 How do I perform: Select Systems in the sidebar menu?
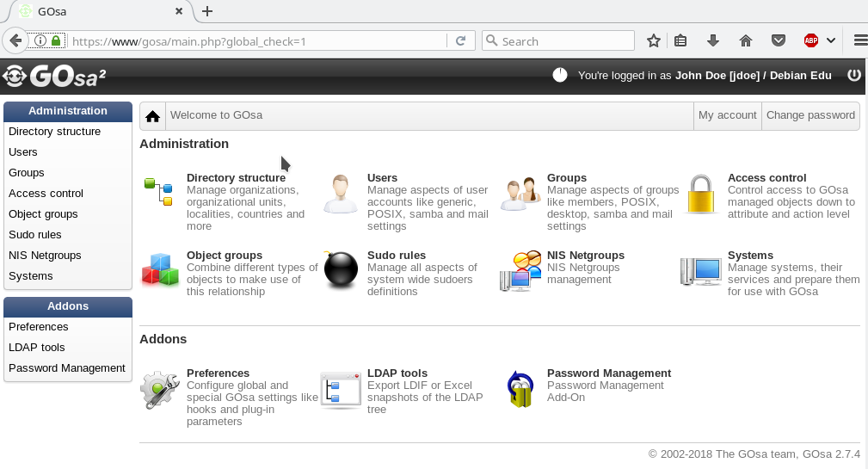(31, 275)
